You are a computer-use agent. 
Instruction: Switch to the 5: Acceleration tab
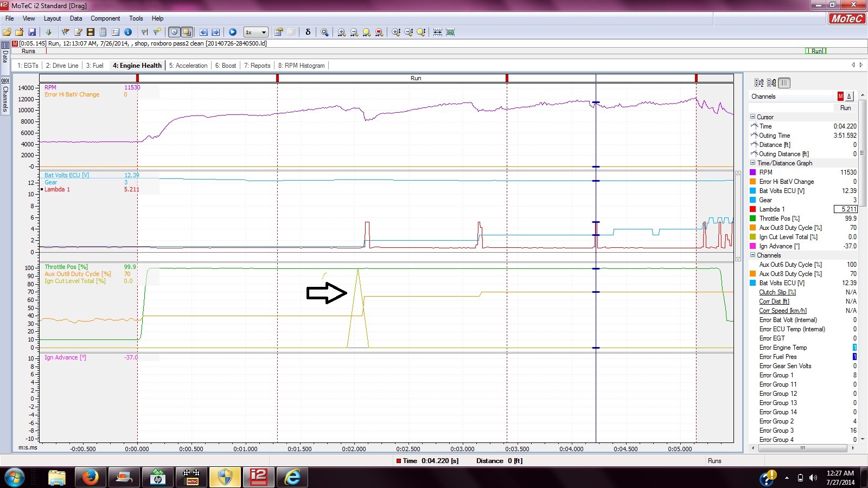[x=188, y=66]
